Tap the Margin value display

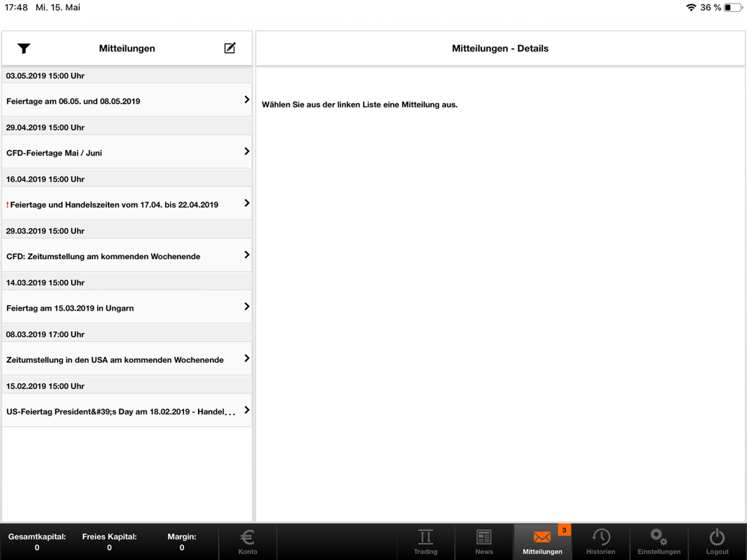(x=182, y=542)
